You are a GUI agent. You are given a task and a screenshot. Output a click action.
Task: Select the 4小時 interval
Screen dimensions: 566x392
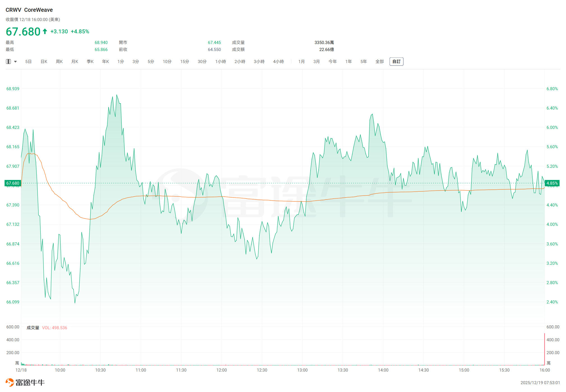pyautogui.click(x=278, y=61)
